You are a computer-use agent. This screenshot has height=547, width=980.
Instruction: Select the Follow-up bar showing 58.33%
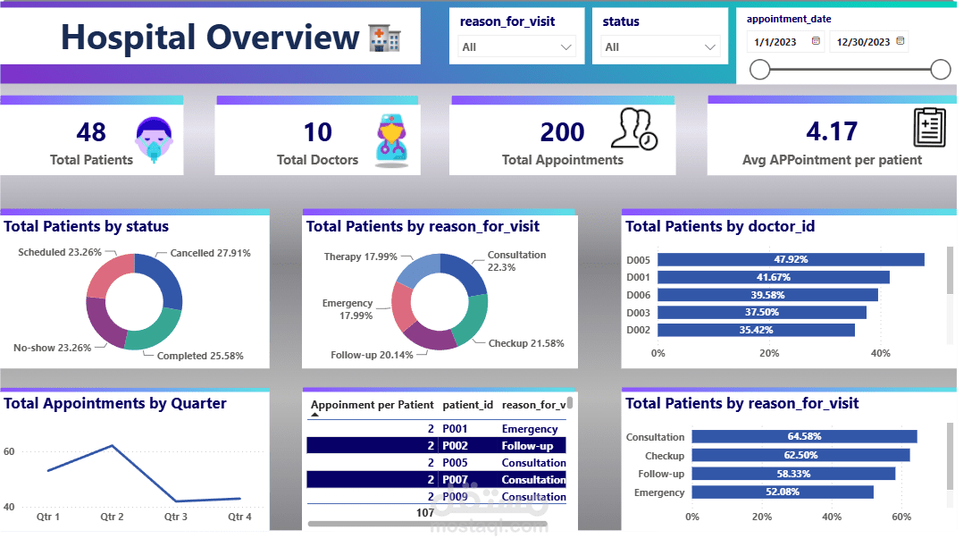click(x=793, y=474)
